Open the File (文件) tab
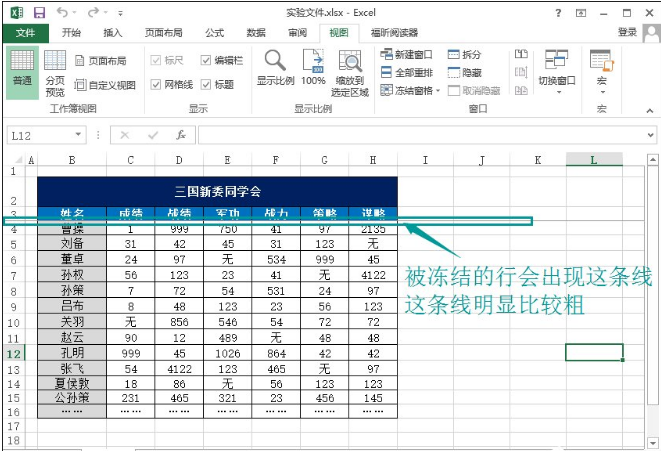The height and width of the screenshot is (451, 661). tap(25, 33)
